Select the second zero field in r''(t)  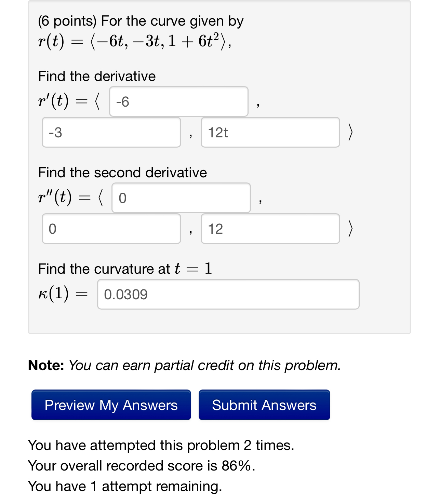(111, 228)
